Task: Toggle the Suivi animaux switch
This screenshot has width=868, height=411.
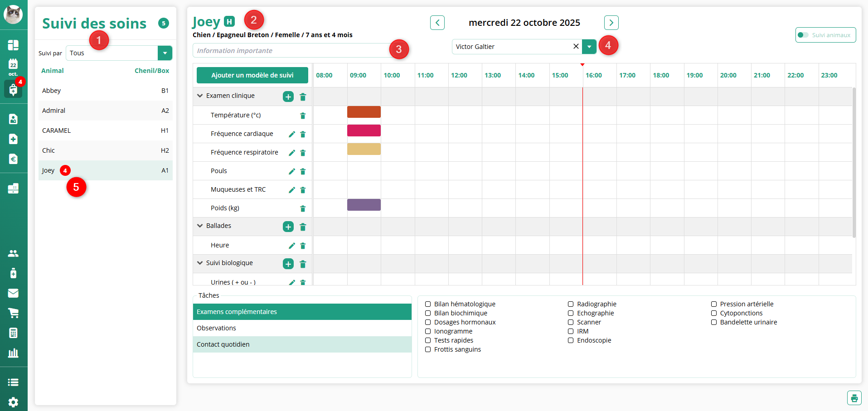Action: [x=803, y=35]
